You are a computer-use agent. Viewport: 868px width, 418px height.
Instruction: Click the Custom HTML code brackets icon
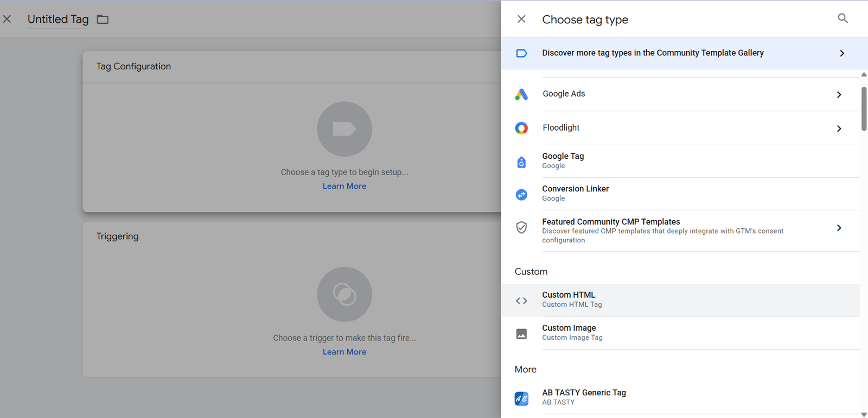click(x=521, y=301)
